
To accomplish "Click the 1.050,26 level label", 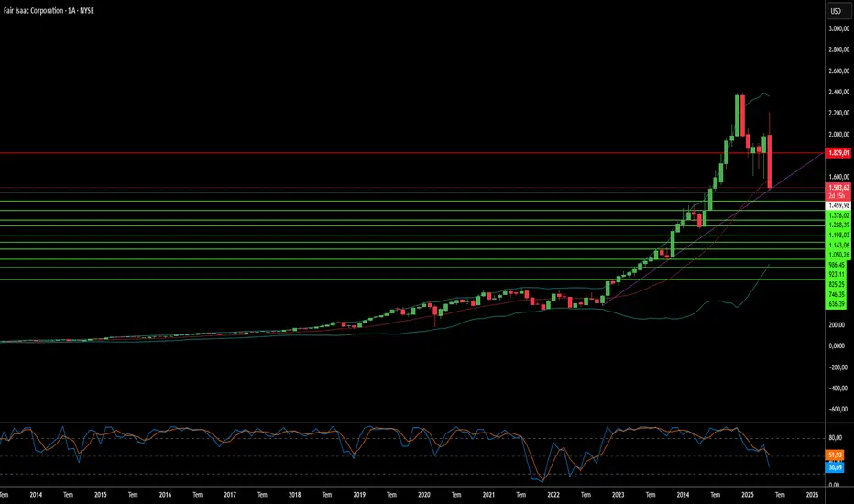I will [x=838, y=255].
